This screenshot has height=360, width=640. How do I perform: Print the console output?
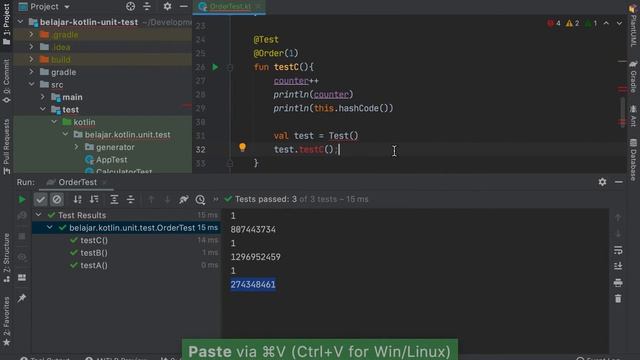[618, 282]
